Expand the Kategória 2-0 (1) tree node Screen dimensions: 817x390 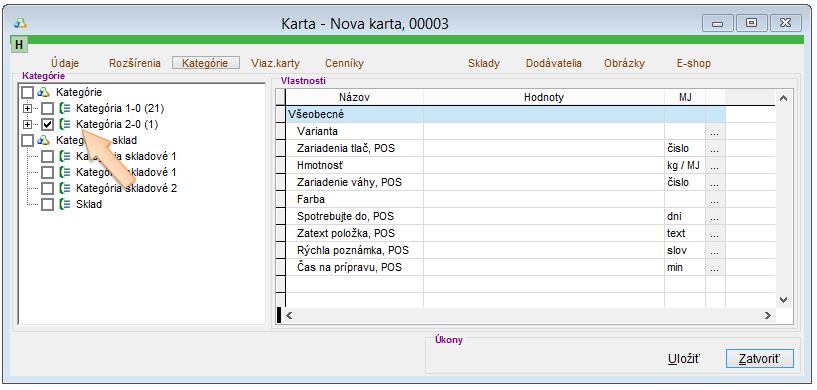pyautogui.click(x=27, y=125)
